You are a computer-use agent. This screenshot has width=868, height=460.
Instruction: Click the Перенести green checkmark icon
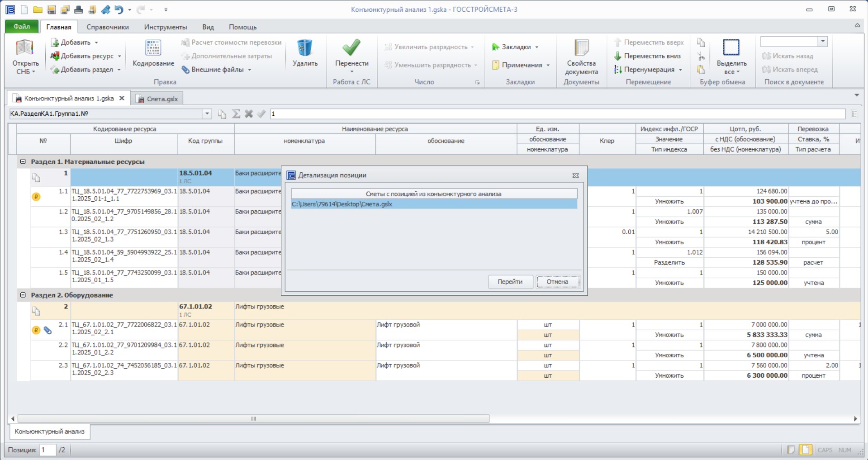point(351,47)
